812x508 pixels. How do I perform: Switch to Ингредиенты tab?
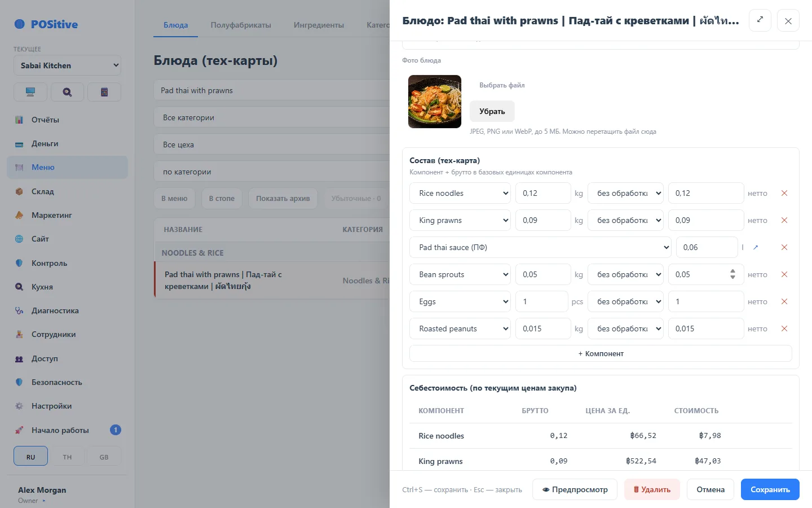point(319,25)
